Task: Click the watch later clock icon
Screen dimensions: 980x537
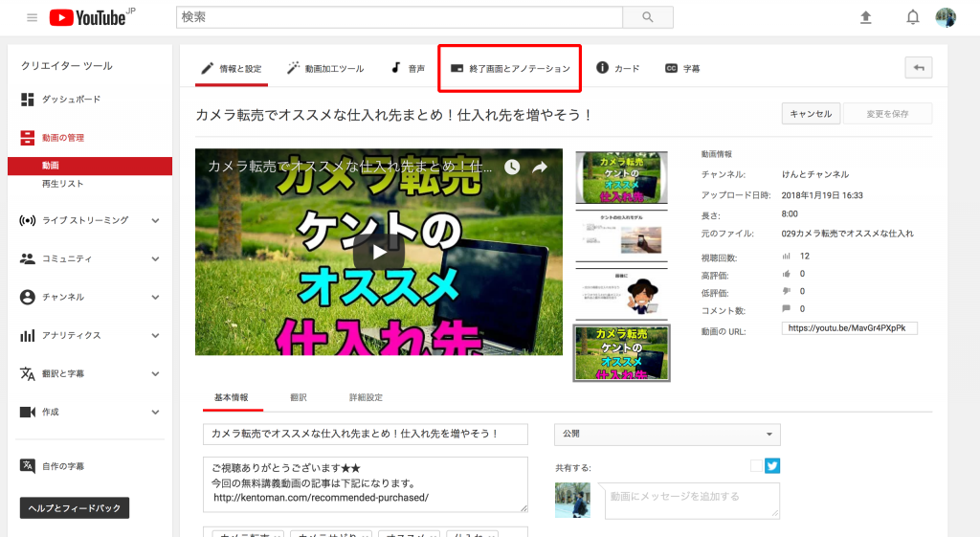Action: point(512,167)
